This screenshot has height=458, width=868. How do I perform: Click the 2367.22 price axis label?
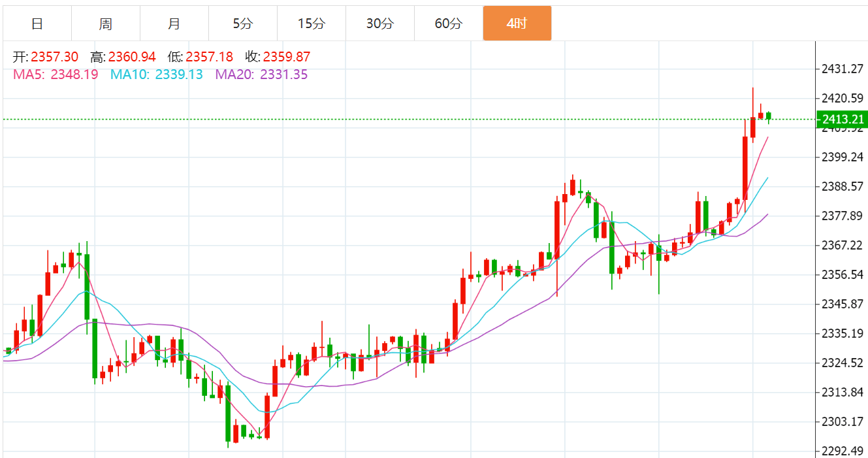(843, 245)
